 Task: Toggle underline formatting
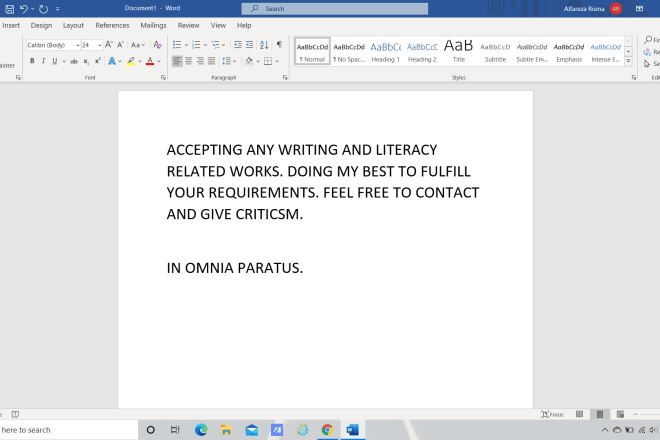point(55,61)
